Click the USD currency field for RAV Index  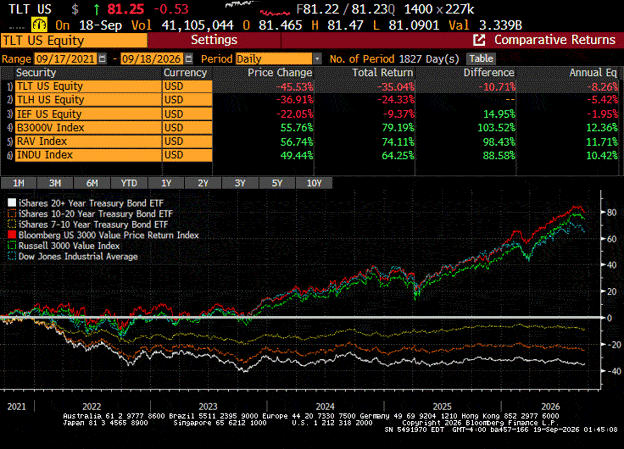(x=187, y=141)
